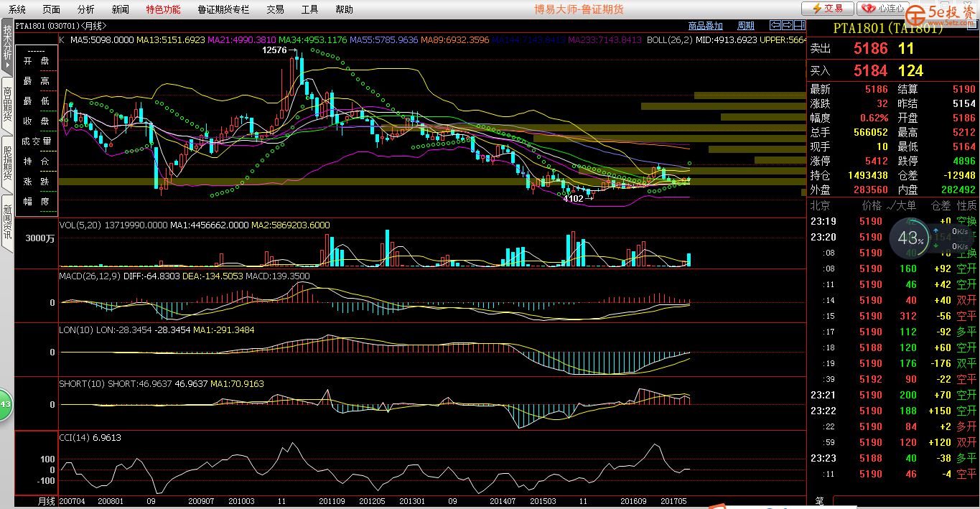
Task: Click the 博易大师-鲁证期货 title text
Action: [x=579, y=9]
